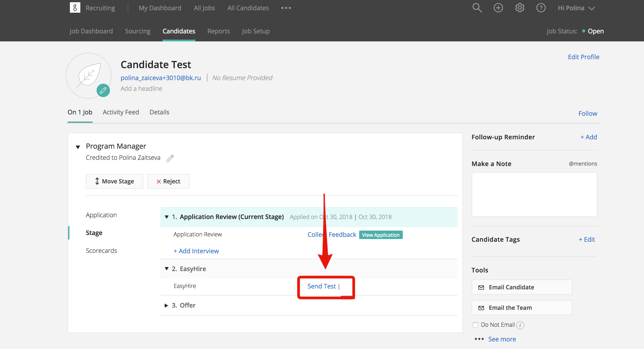The width and height of the screenshot is (644, 349).
Task: Switch to the Activity Feed tab
Action: (x=121, y=112)
